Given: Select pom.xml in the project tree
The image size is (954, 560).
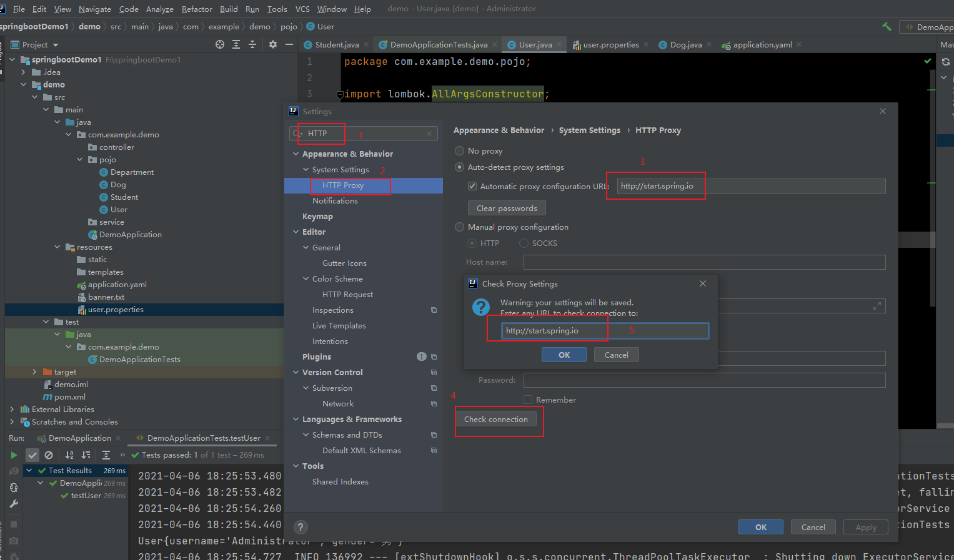Looking at the screenshot, I should click(69, 396).
